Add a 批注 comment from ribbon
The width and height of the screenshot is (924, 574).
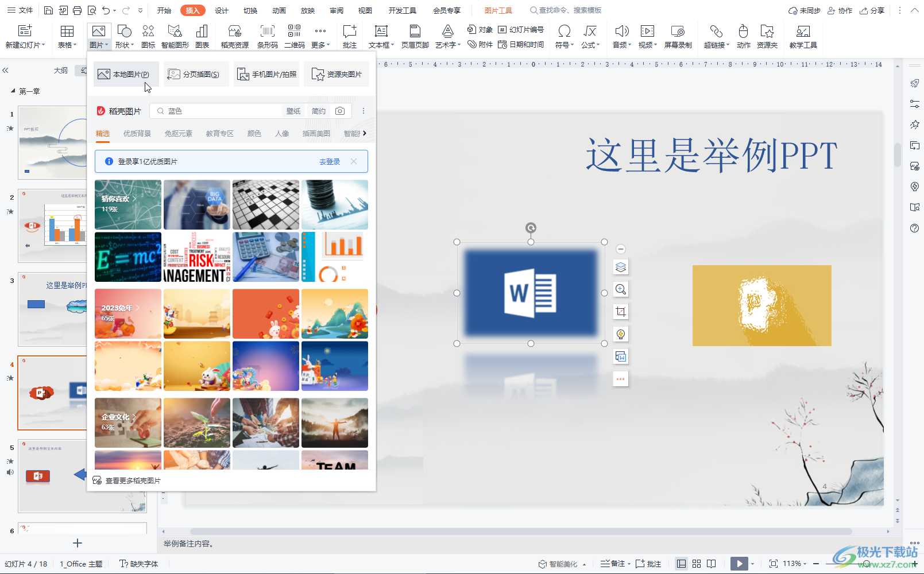(x=350, y=36)
